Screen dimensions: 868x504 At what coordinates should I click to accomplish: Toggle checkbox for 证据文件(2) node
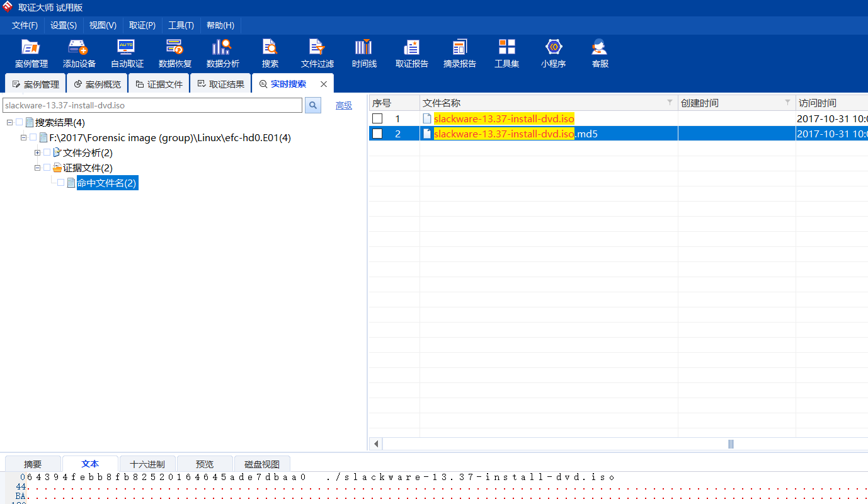tap(47, 168)
